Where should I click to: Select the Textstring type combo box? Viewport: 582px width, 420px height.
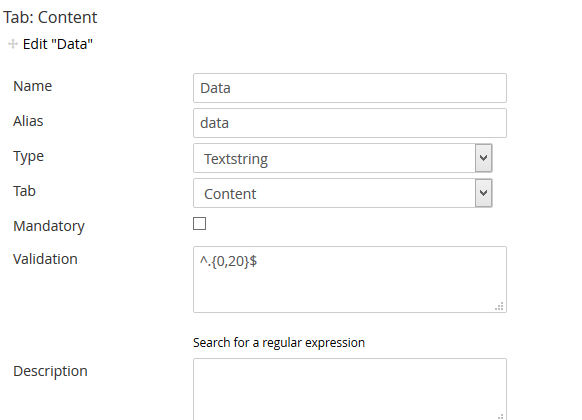point(343,158)
